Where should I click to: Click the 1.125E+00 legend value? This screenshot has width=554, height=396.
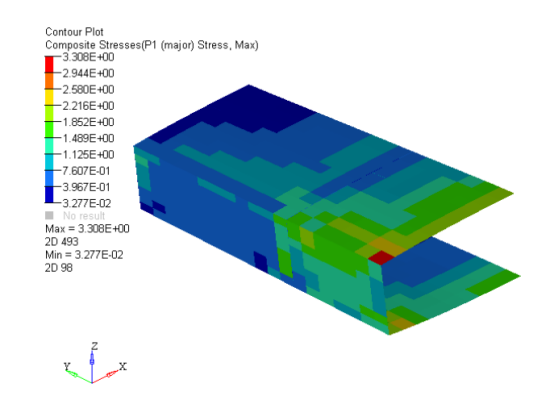88,154
